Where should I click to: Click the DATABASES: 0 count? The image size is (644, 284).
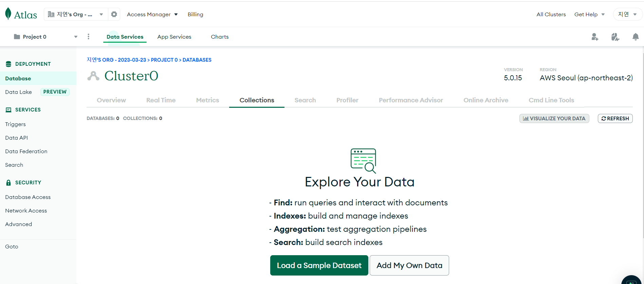click(103, 118)
